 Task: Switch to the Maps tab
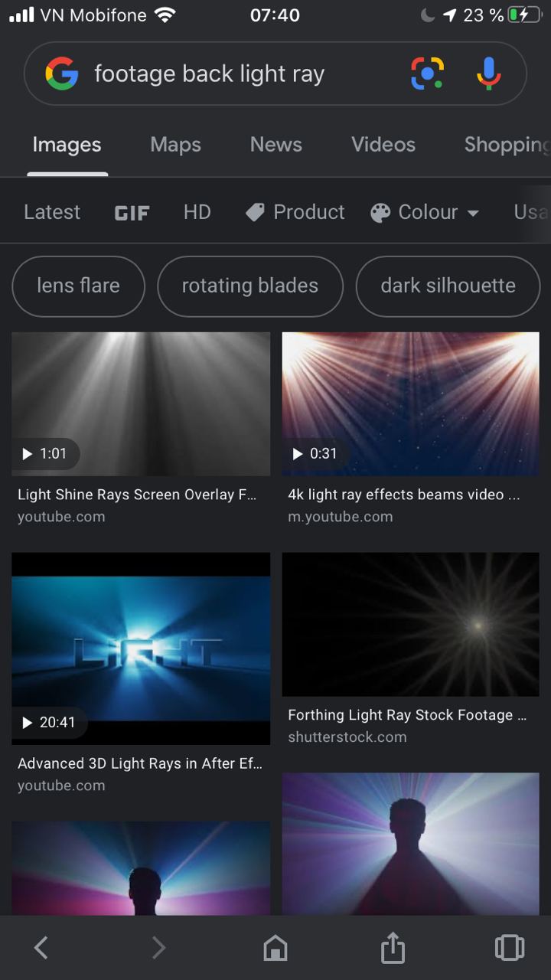click(x=175, y=145)
